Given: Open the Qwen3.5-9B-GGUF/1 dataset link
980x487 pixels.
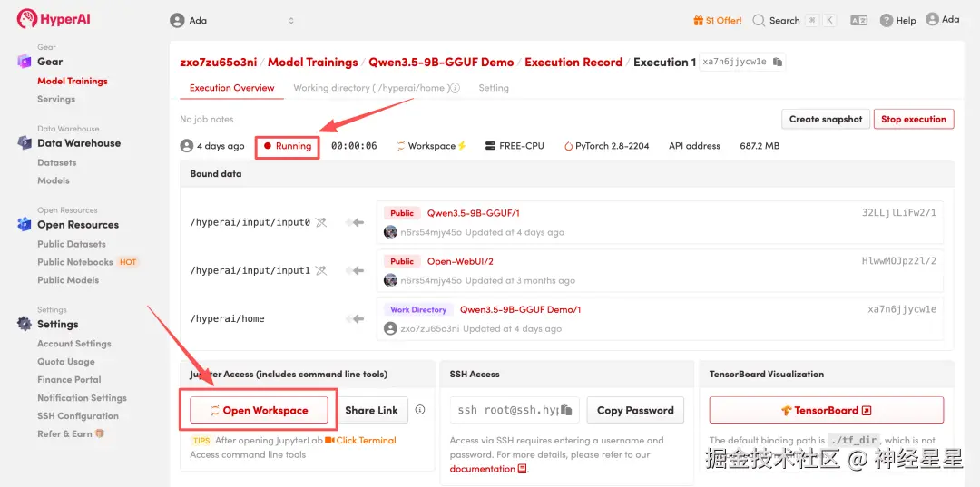Looking at the screenshot, I should click(x=473, y=213).
